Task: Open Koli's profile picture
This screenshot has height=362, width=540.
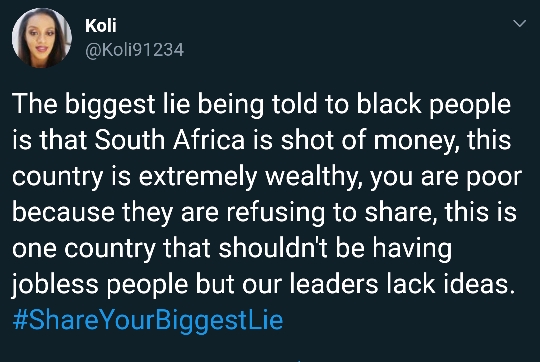Action: 42,38
